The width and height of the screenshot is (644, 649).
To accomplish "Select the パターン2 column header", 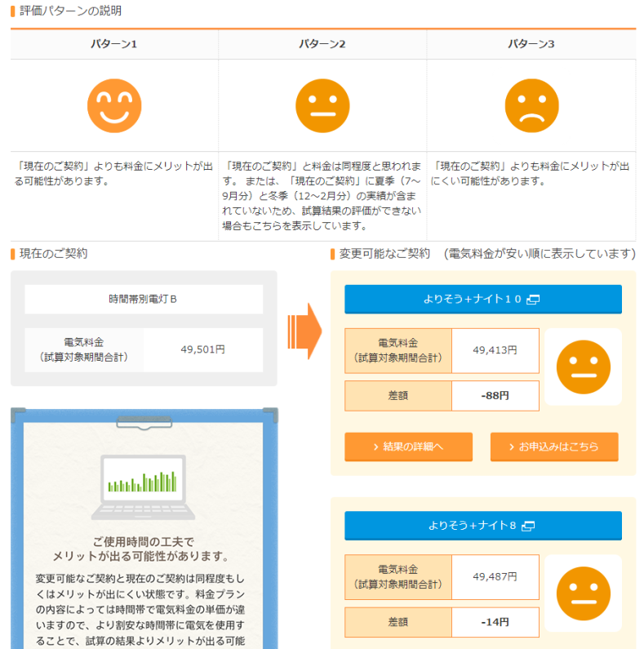I will tap(322, 44).
